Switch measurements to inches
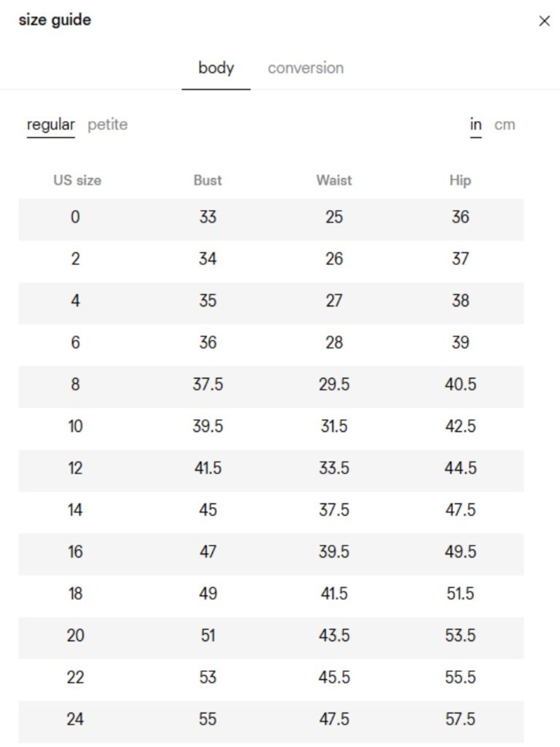 [x=476, y=124]
